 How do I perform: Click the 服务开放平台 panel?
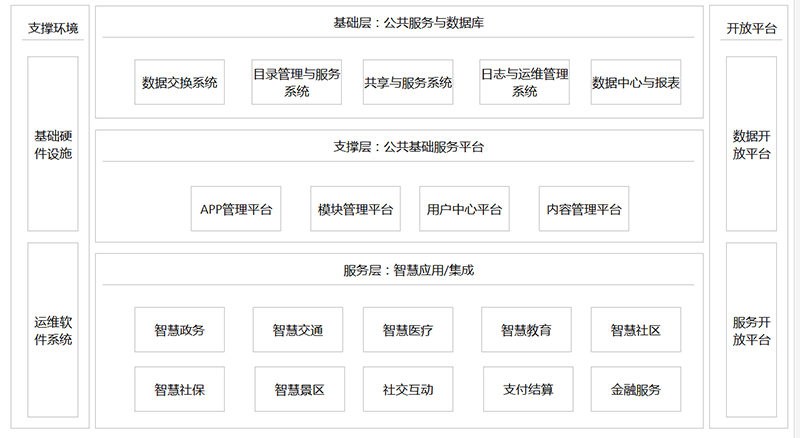[751, 330]
